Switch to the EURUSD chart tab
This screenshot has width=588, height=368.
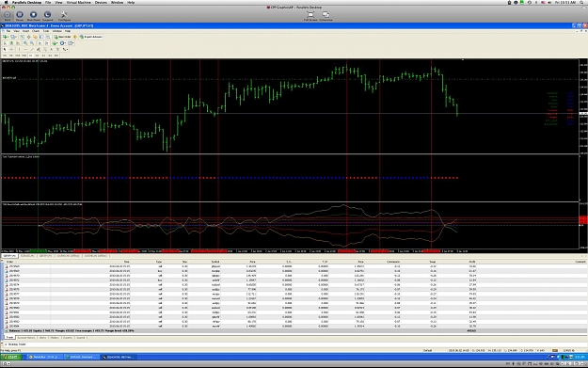(27, 255)
